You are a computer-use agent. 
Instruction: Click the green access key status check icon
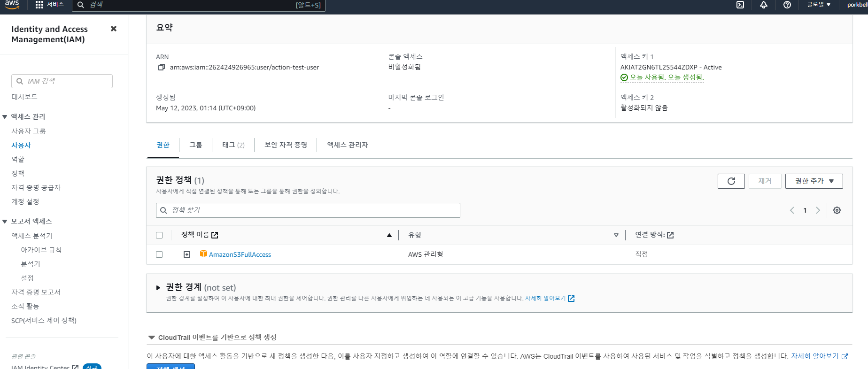[624, 77]
